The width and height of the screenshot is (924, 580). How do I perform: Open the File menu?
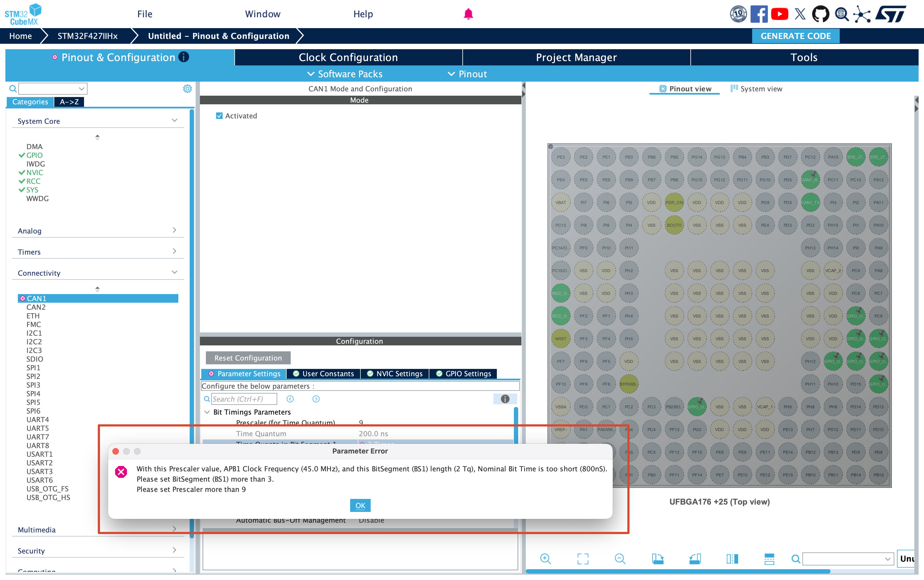(145, 14)
